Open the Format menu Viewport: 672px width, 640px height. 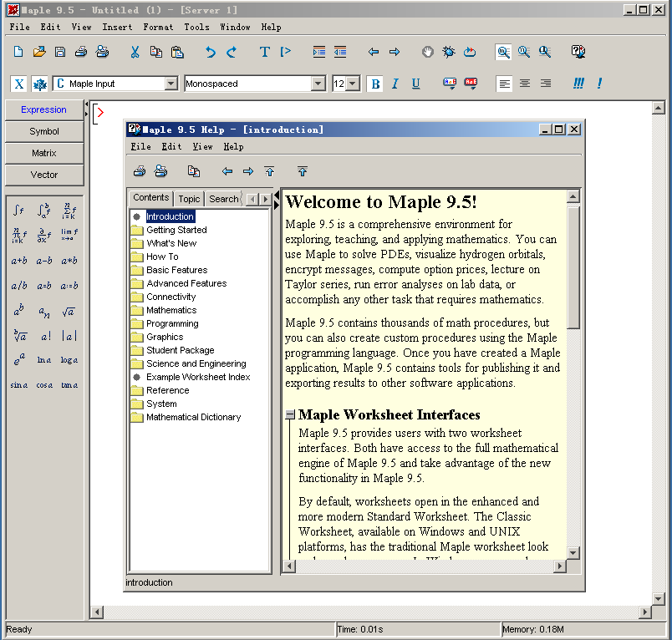point(158,27)
